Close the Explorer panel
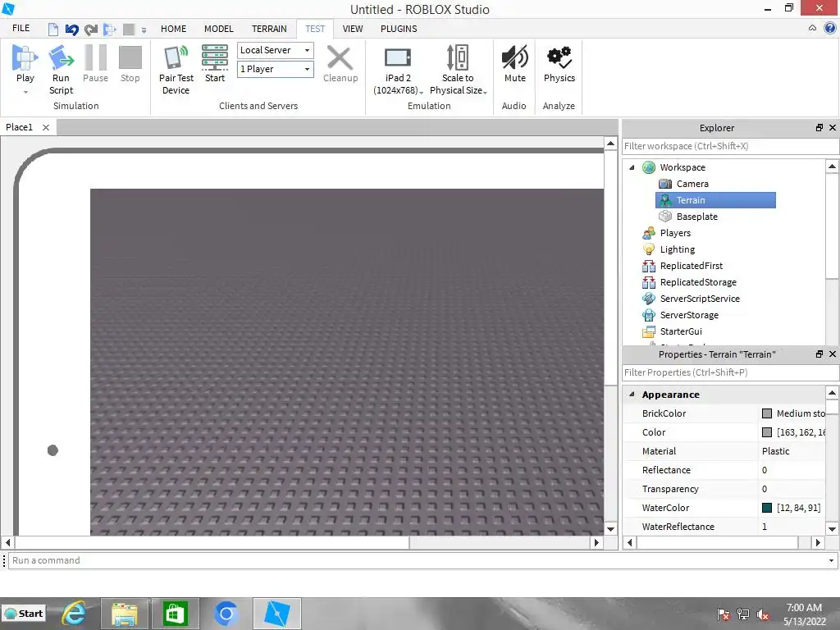The image size is (840, 630). pyautogui.click(x=833, y=127)
